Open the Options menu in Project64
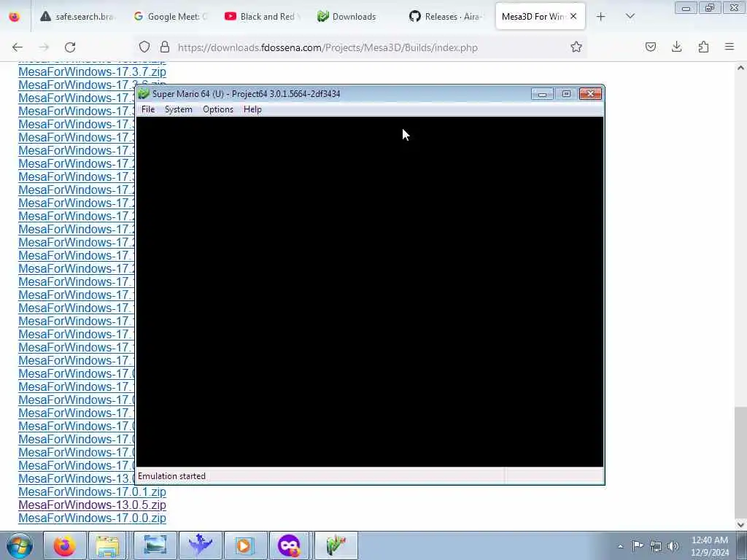 (217, 109)
